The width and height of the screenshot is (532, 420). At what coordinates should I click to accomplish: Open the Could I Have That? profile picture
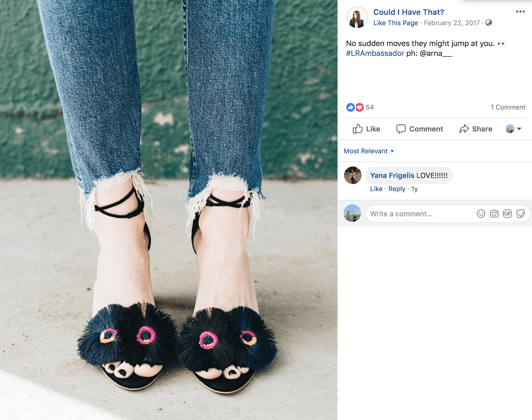pos(357,17)
